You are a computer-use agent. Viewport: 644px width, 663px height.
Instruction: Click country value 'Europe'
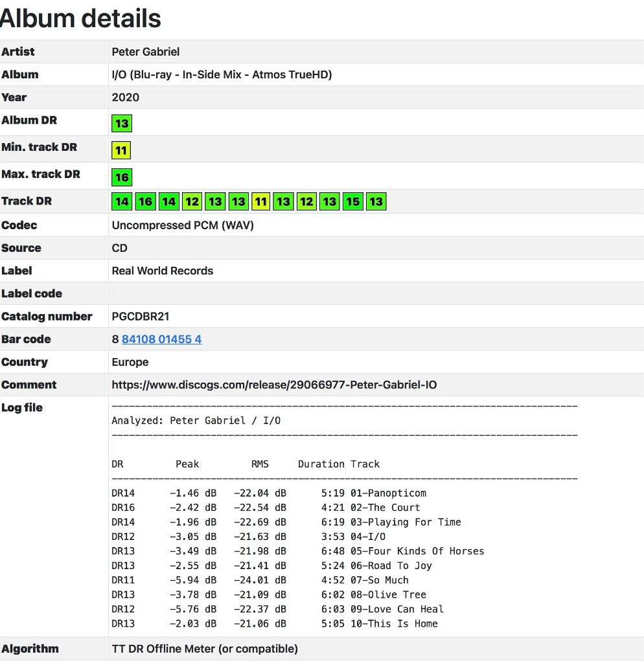(x=130, y=362)
